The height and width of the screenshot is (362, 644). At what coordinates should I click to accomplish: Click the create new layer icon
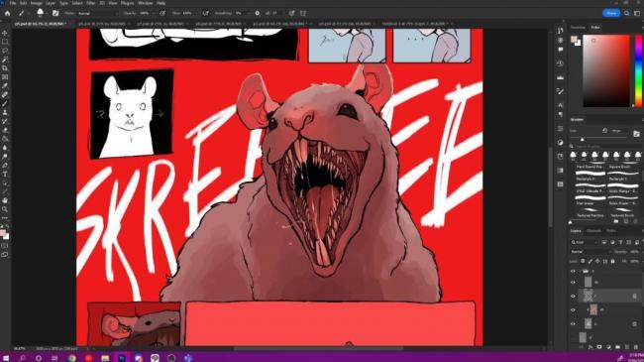point(627,347)
